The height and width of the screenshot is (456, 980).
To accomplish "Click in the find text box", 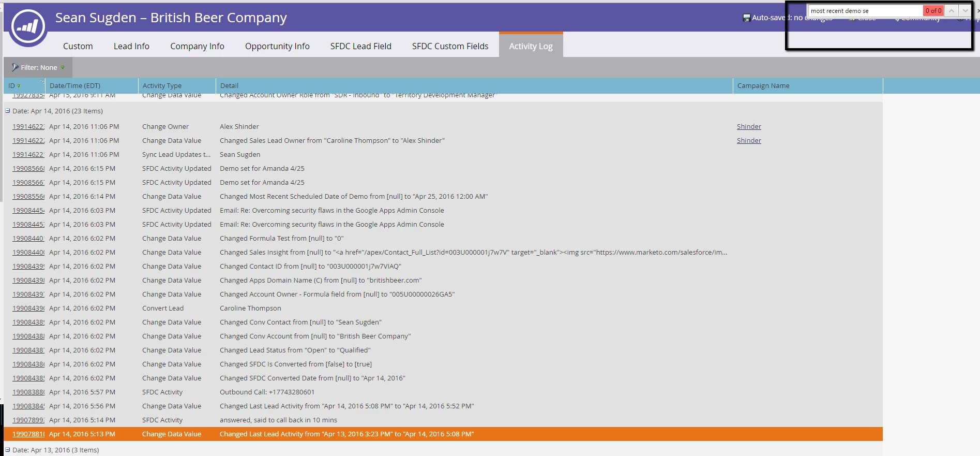I will (866, 10).
